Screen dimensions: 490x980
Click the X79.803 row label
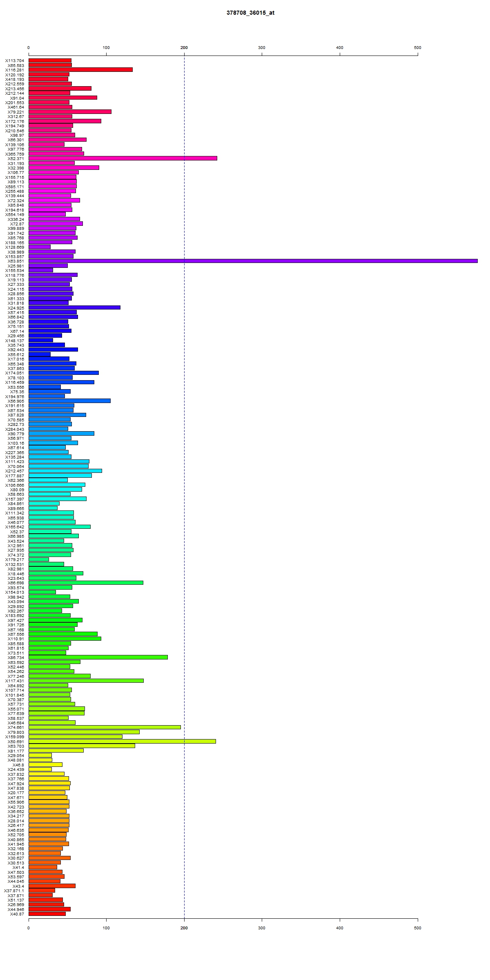coord(16,733)
